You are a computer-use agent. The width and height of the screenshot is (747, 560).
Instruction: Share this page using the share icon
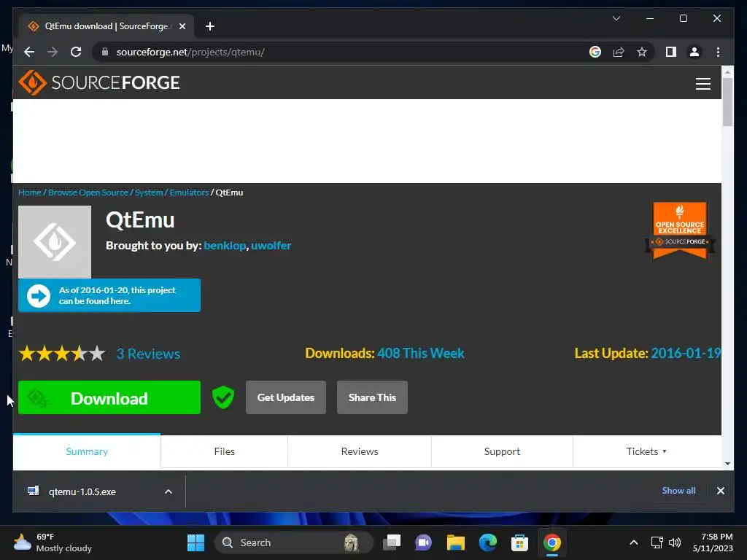[x=619, y=52]
